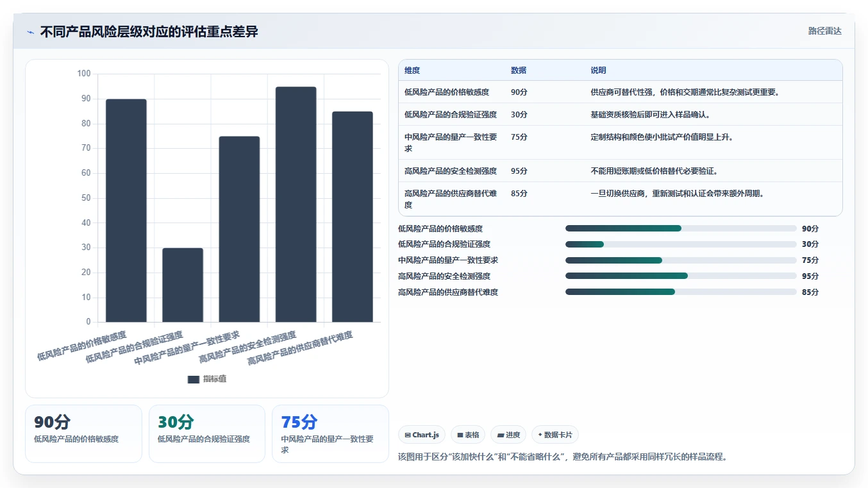This screenshot has width=868, height=488.
Task: Click the 高风险产品的安全检测强度 chart bar
Action: pyautogui.click(x=296, y=204)
